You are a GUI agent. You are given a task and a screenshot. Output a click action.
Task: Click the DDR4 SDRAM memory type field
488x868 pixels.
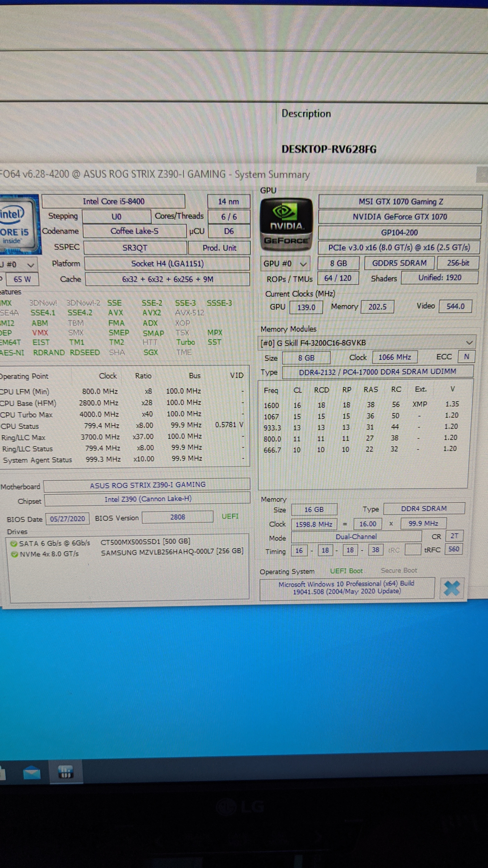(424, 508)
